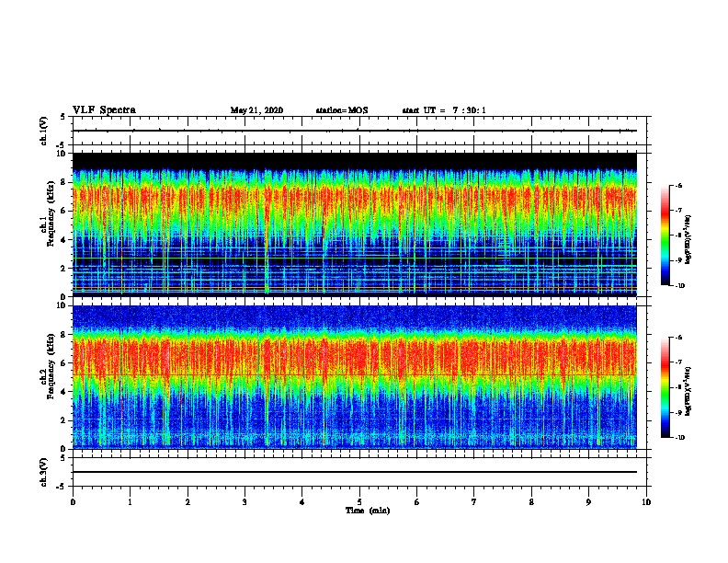Click inside the ch.1 spectrogram plot
The image size is (728, 563).
pyautogui.click(x=355, y=224)
